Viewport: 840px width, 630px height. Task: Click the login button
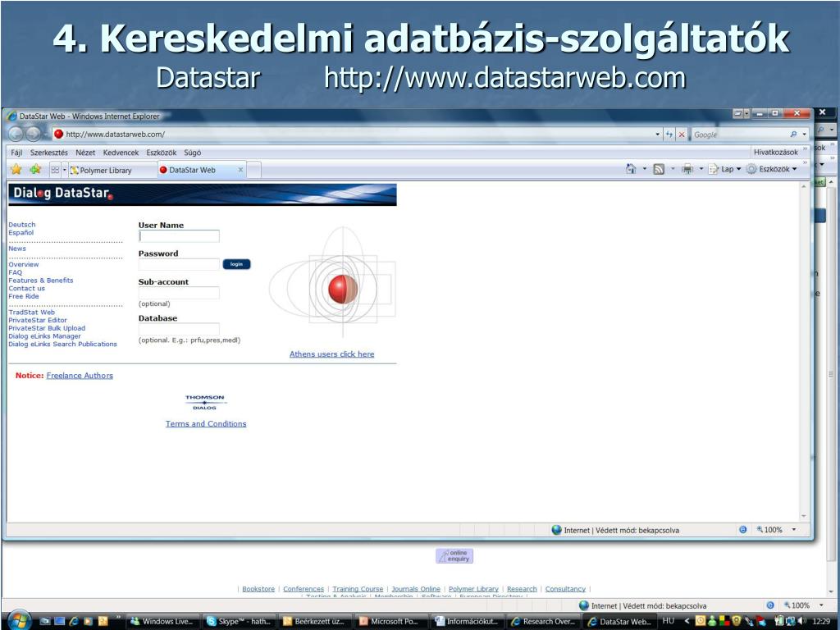point(236,264)
